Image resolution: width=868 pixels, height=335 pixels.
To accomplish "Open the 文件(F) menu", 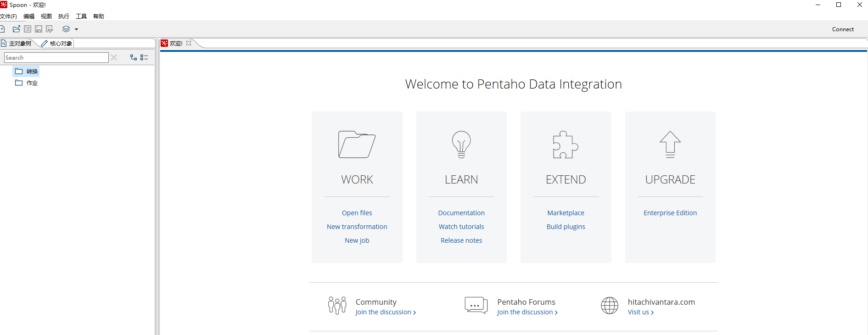I will click(x=8, y=16).
